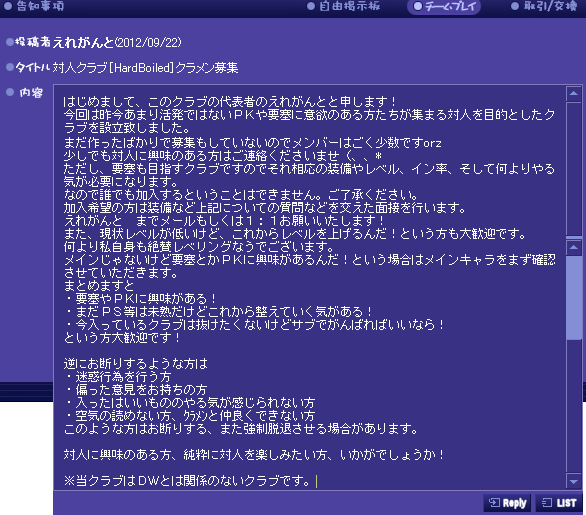Screen dimensions: 586x515
Task: Click the middle scrollbar up arrow
Action: (574, 247)
